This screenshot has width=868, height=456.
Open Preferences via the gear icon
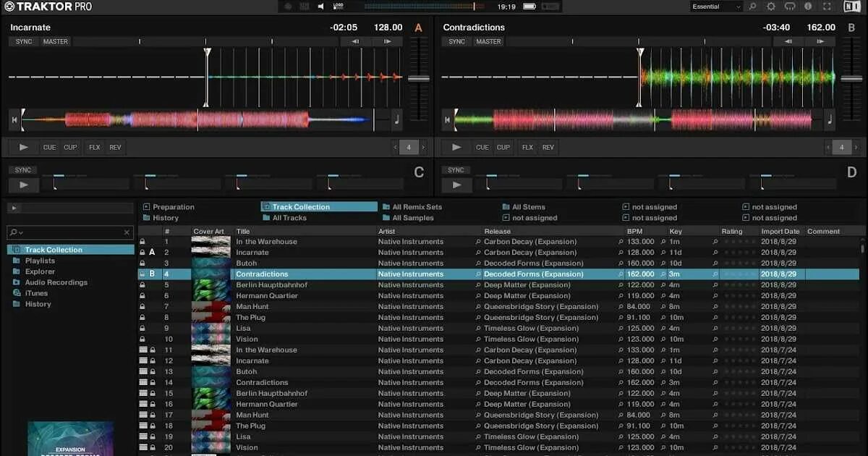tap(771, 7)
